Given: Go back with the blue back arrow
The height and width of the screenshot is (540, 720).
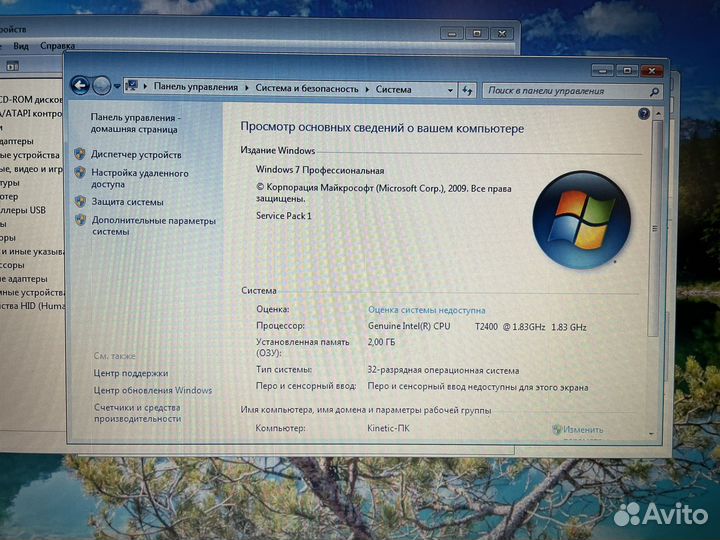Looking at the screenshot, I should tap(80, 85).
